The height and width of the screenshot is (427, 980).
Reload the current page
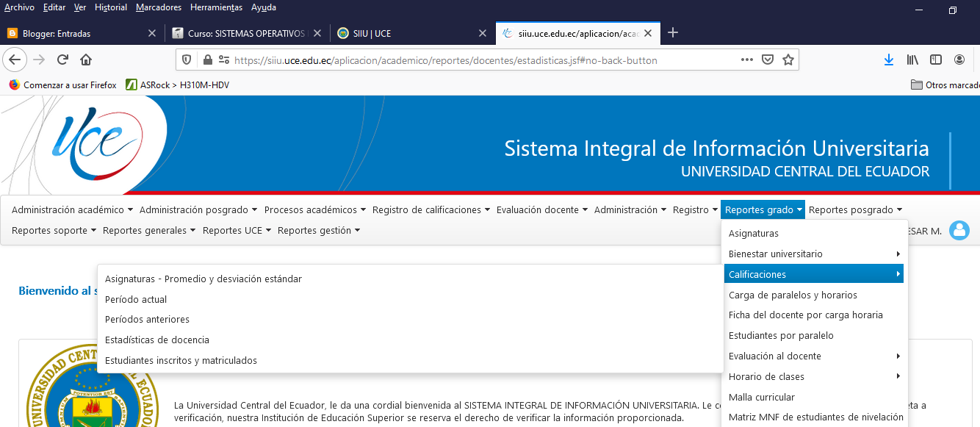click(62, 60)
